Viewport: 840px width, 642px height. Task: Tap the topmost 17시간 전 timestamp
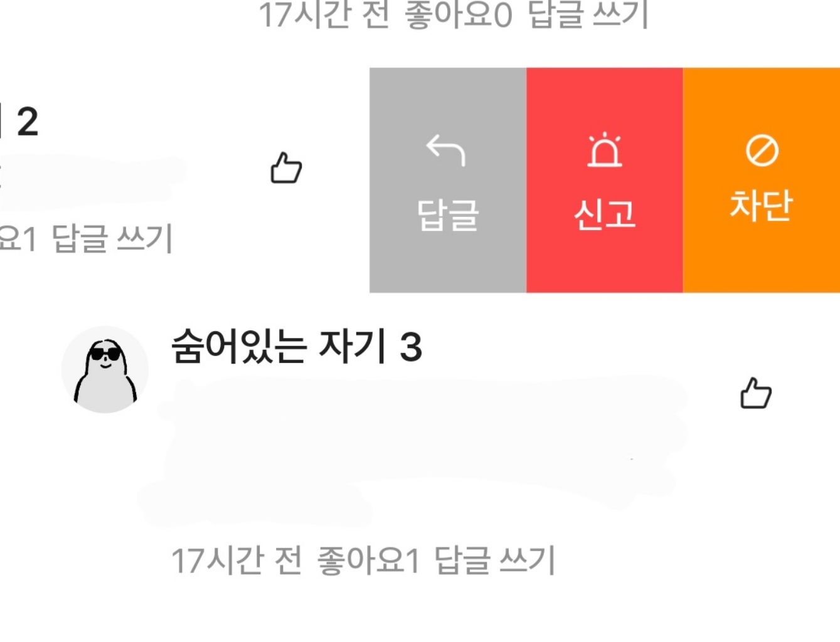pyautogui.click(x=324, y=14)
